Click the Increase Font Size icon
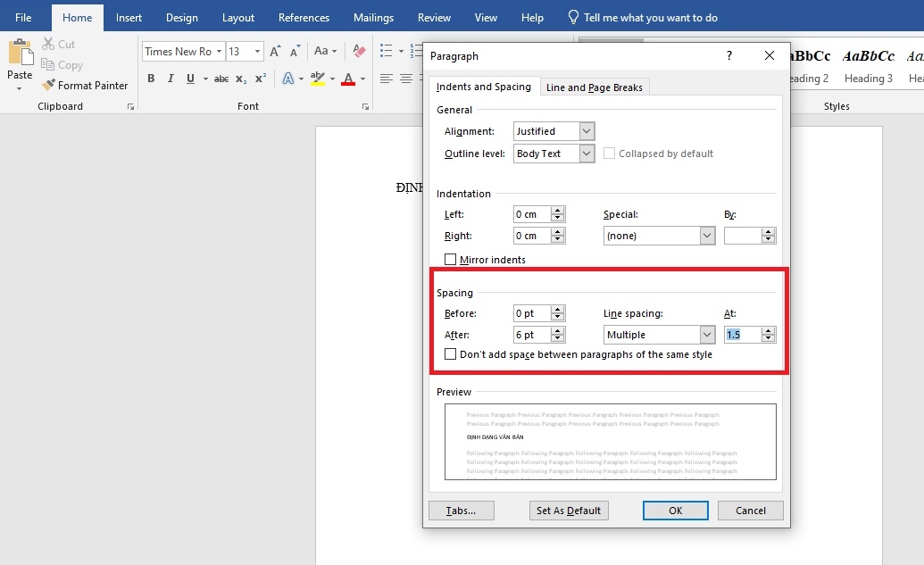Viewport: 924px width, 565px height. [275, 52]
